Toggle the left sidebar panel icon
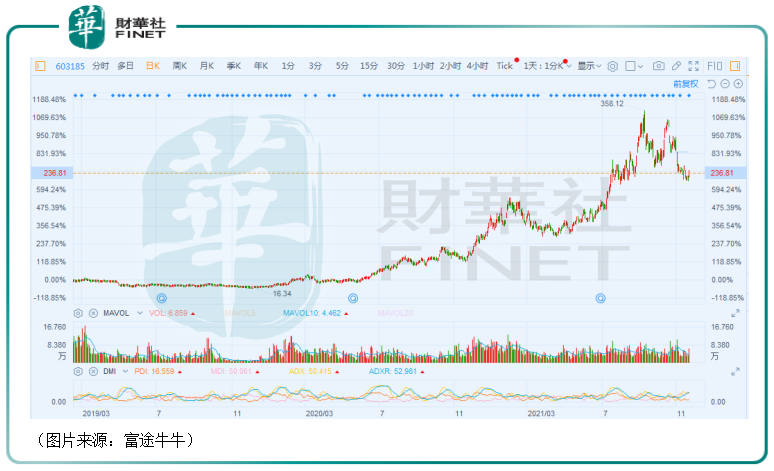774x471 pixels. coord(40,66)
